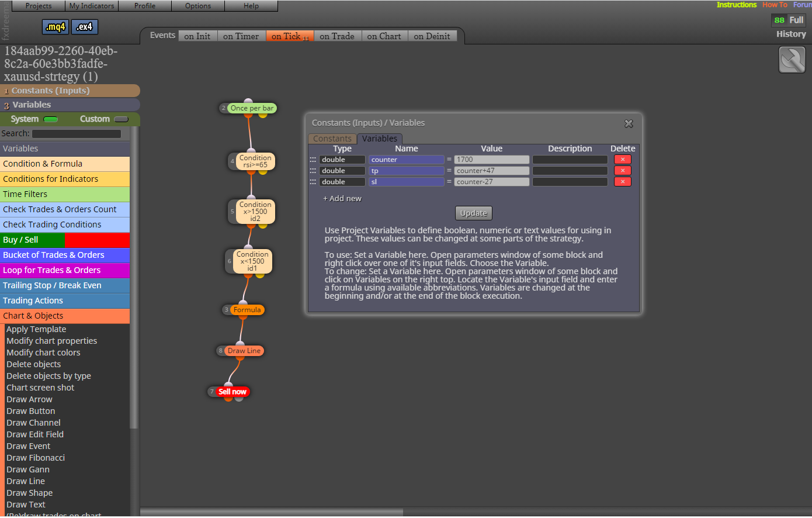
Task: Select the Sell now block
Action: [x=233, y=392]
